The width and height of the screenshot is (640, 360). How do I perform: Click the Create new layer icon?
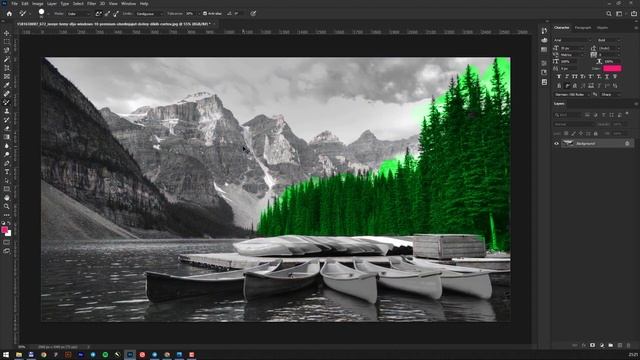click(x=620, y=345)
